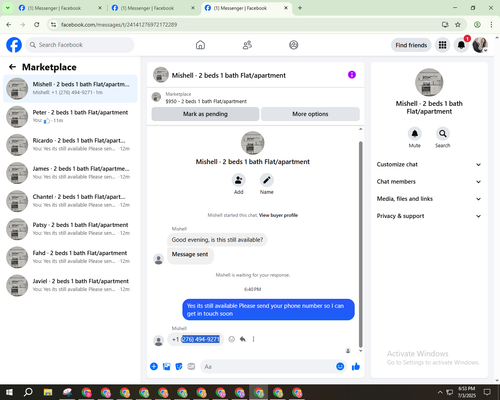This screenshot has height=400, width=500.
Task: Click the chat vertical scrollbar
Action: tap(360, 244)
